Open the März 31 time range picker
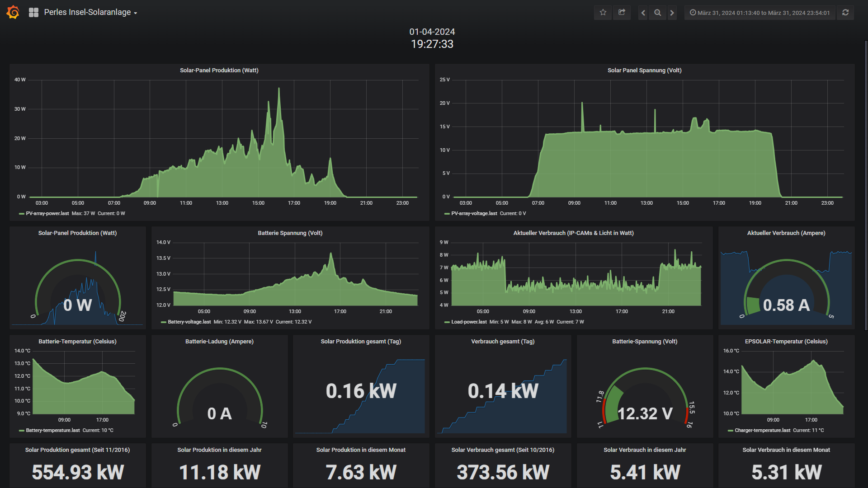This screenshot has width=868, height=488. click(759, 13)
